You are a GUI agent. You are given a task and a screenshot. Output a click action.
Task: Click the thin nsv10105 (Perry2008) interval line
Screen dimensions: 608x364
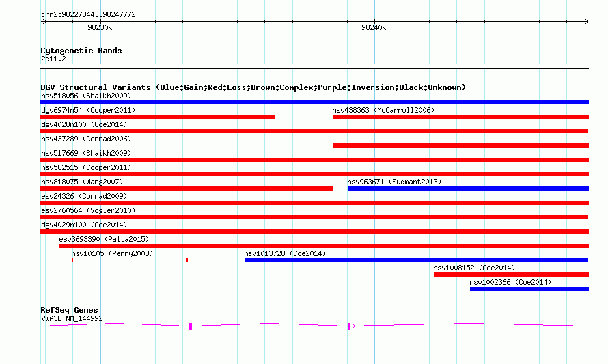(130, 260)
